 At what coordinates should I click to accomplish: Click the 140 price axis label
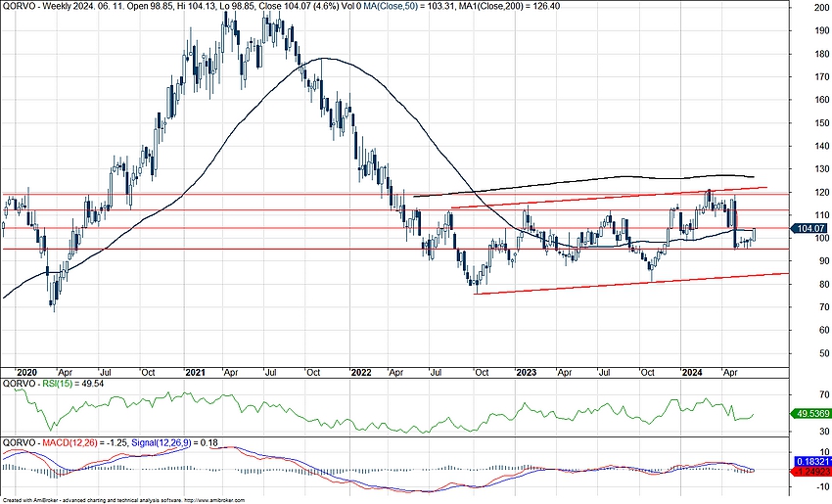pos(822,146)
